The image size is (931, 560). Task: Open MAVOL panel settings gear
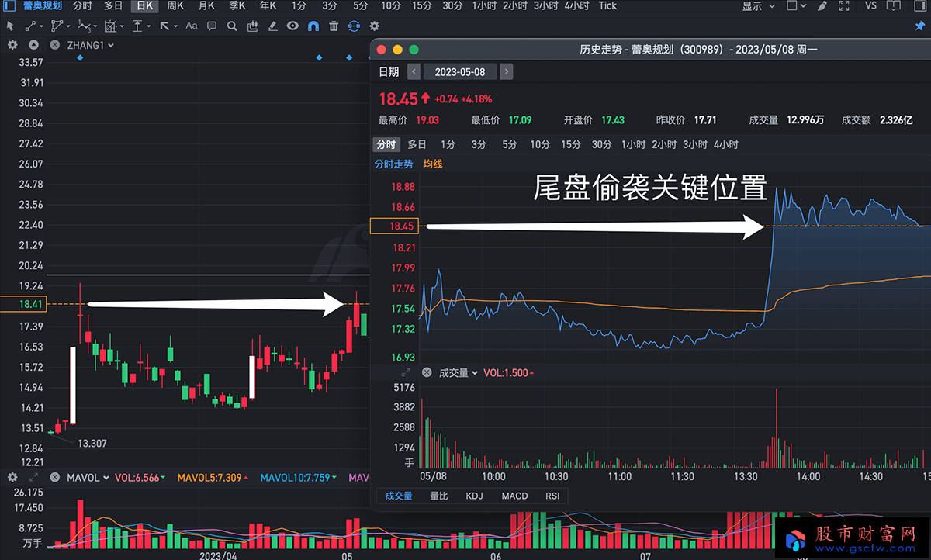[x=12, y=478]
